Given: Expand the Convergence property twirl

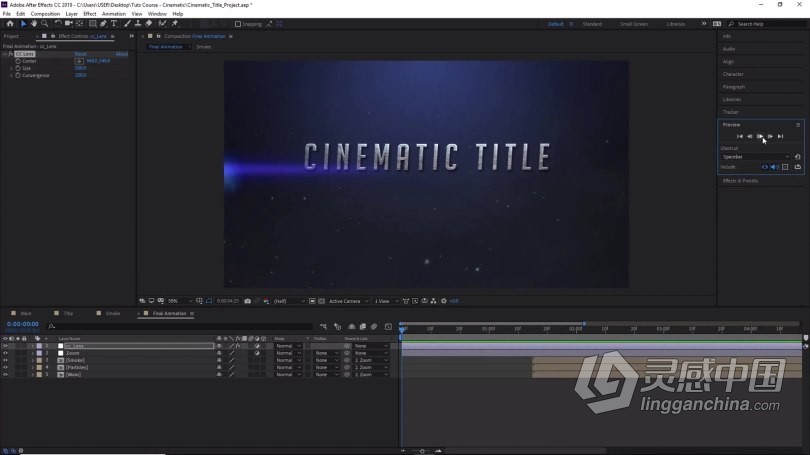Looking at the screenshot, I should [11, 75].
